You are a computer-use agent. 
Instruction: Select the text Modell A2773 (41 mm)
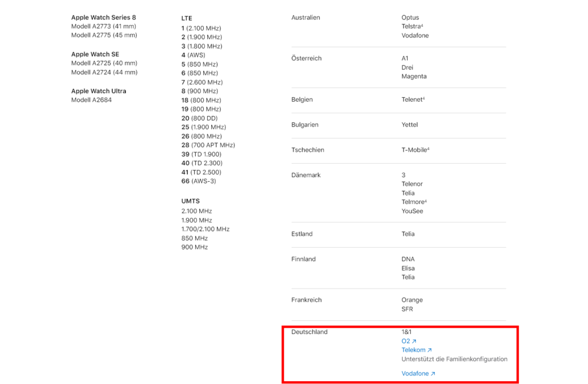[x=103, y=26]
